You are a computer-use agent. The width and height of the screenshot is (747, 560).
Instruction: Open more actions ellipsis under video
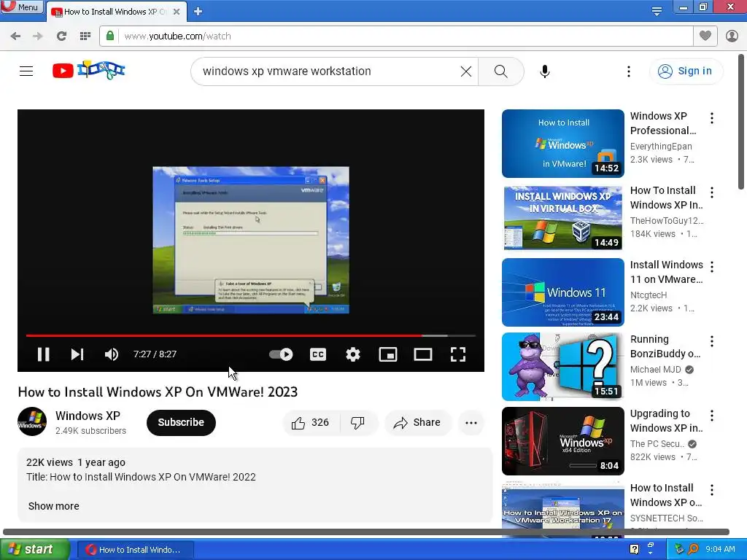tap(471, 422)
